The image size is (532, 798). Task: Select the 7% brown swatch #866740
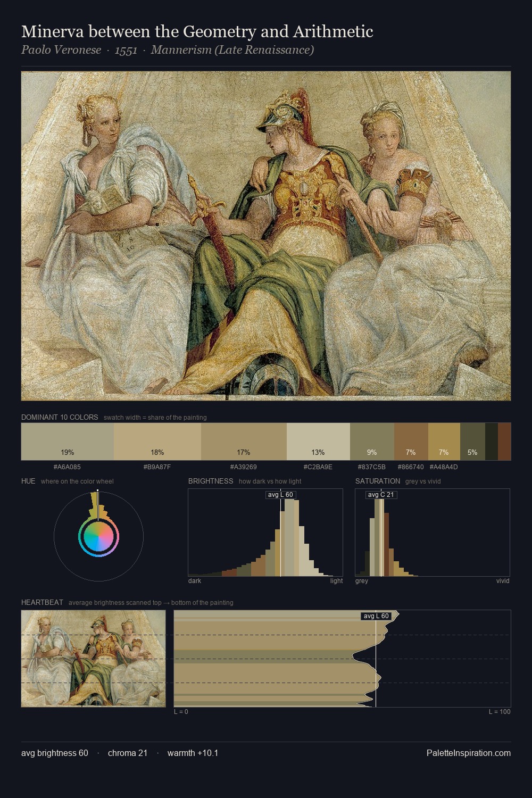pos(411,441)
